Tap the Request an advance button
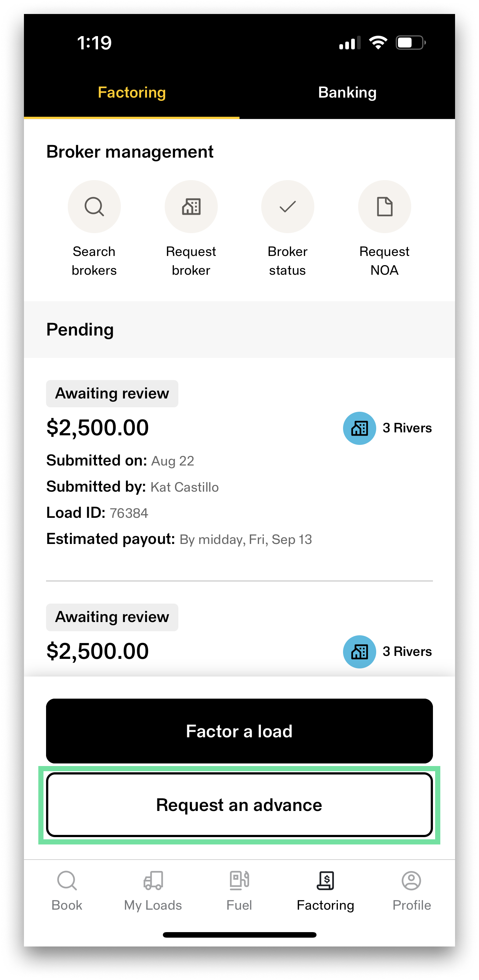The image size is (479, 980). 239,805
